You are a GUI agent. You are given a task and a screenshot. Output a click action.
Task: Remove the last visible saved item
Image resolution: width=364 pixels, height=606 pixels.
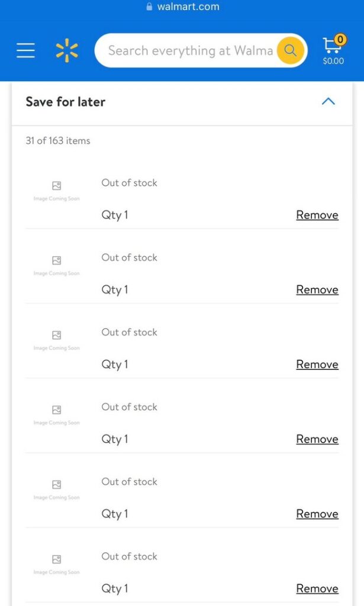click(317, 588)
